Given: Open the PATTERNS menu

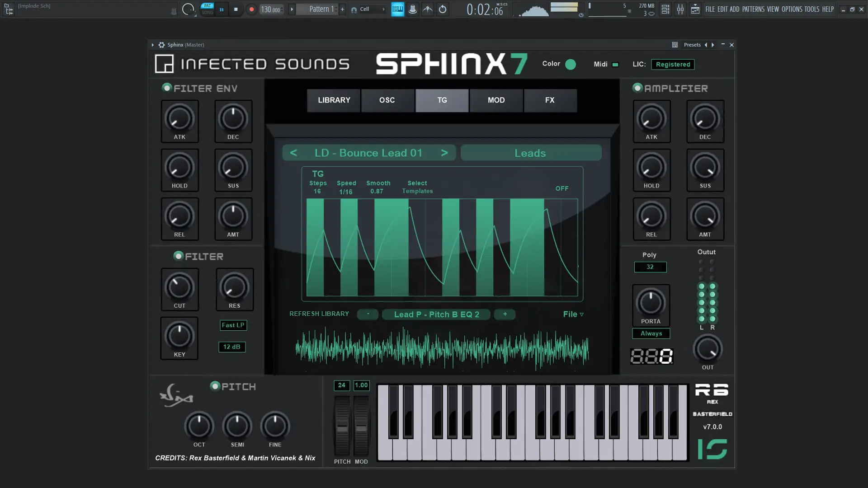Looking at the screenshot, I should pyautogui.click(x=753, y=9).
